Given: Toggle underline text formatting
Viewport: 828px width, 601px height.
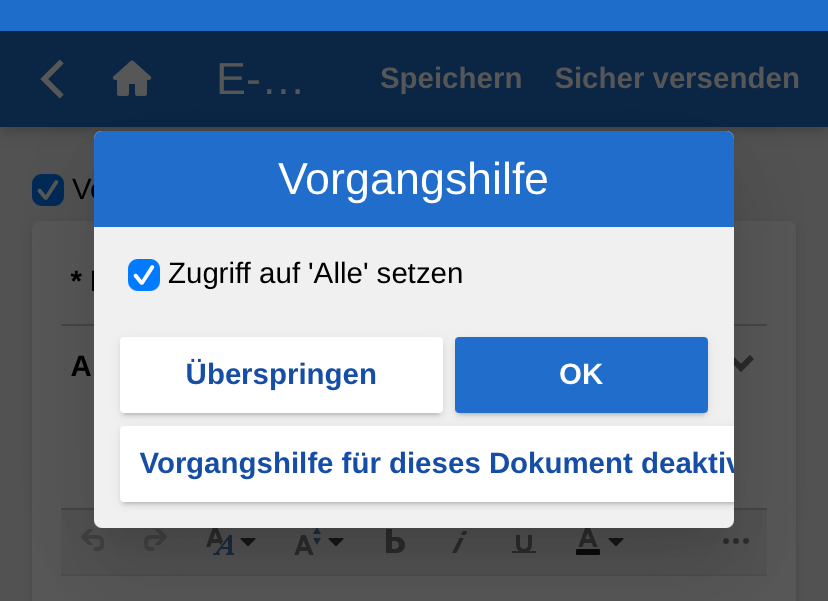Looking at the screenshot, I should tap(523, 542).
